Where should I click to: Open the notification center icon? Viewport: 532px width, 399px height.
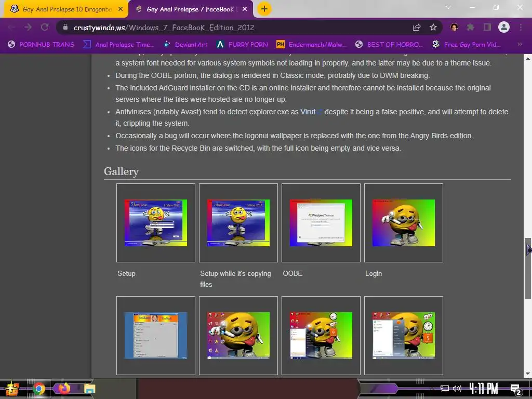coord(515,389)
